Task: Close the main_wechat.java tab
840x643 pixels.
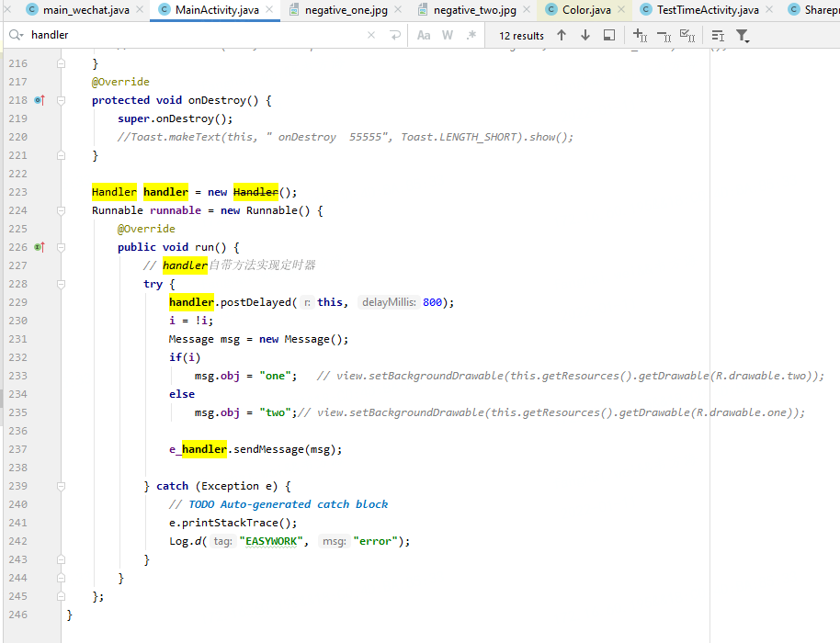Action: coord(140,9)
